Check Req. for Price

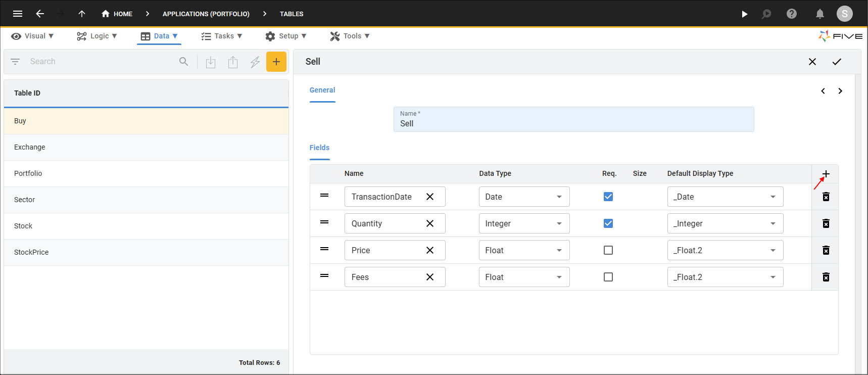coord(608,250)
